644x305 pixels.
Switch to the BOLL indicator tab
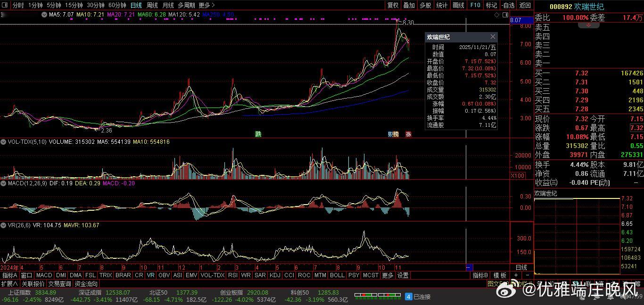coord(337,275)
